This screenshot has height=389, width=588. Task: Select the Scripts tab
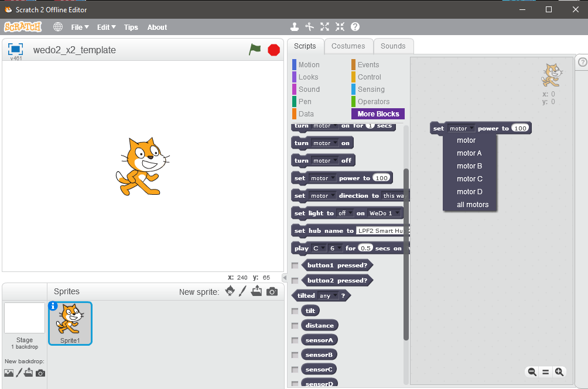(x=305, y=46)
